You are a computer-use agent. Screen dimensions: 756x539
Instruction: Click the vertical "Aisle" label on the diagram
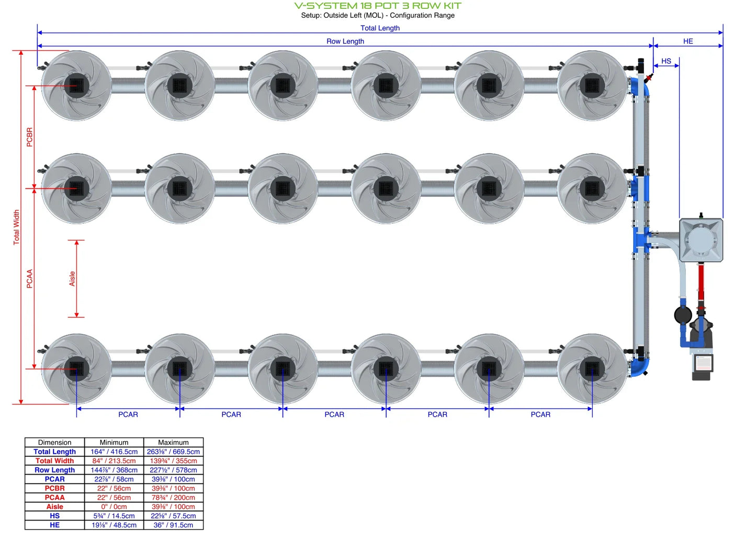pyautogui.click(x=72, y=279)
